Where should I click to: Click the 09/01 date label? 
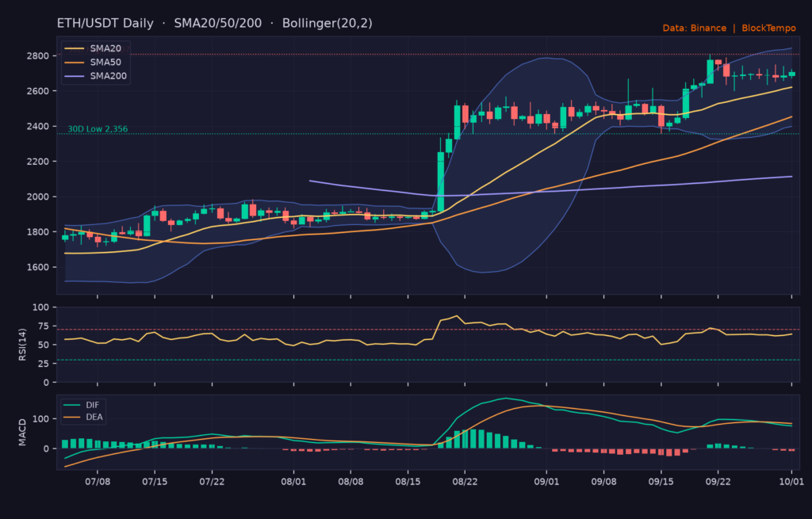click(546, 482)
